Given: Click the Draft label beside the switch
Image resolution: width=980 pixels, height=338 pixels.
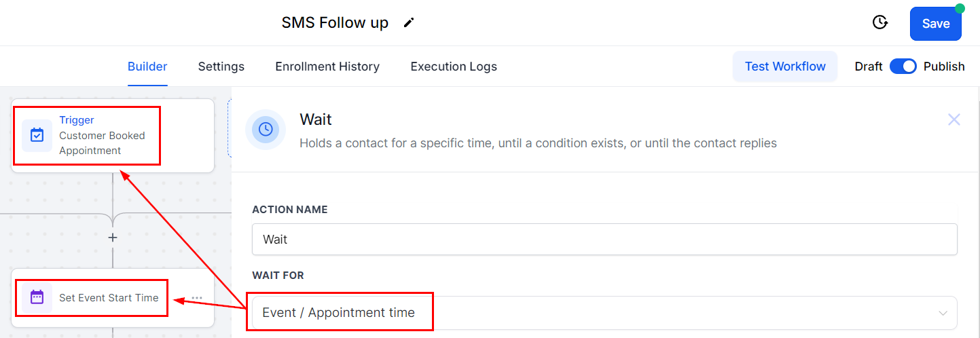Looking at the screenshot, I should (x=869, y=67).
